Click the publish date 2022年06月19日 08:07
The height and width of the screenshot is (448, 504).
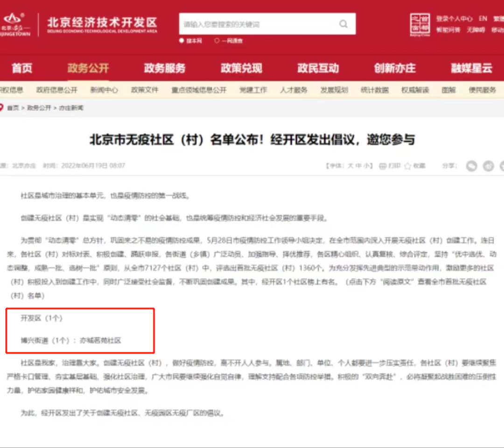point(93,166)
